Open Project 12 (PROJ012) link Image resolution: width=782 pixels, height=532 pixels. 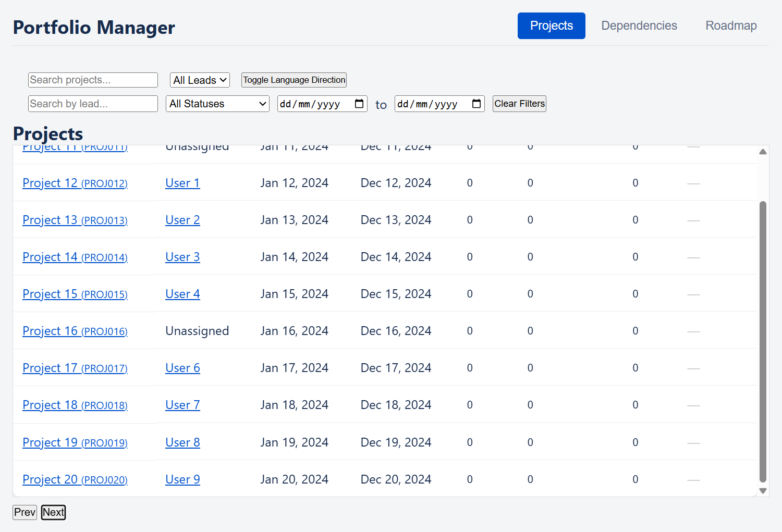pyautogui.click(x=75, y=183)
